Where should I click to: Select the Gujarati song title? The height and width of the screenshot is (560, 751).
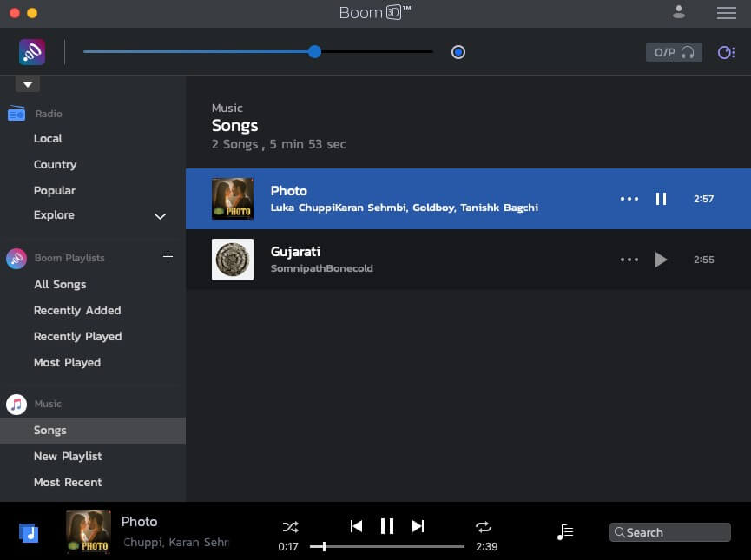[x=295, y=252]
